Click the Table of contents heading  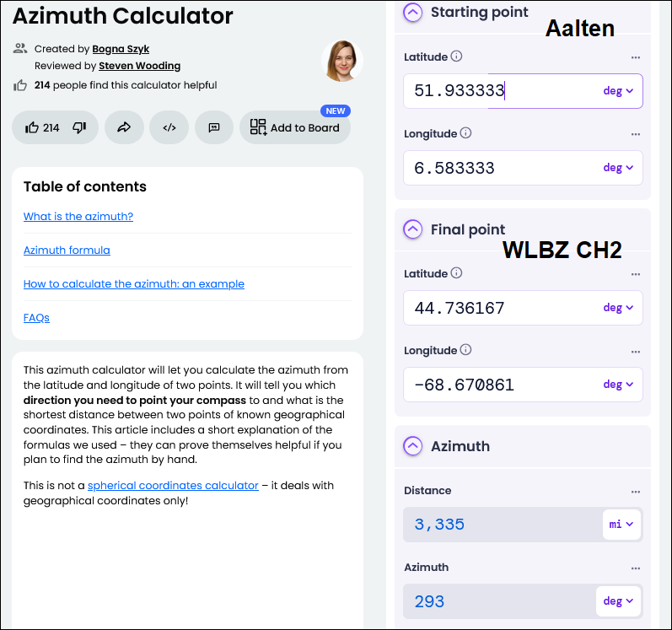[85, 186]
